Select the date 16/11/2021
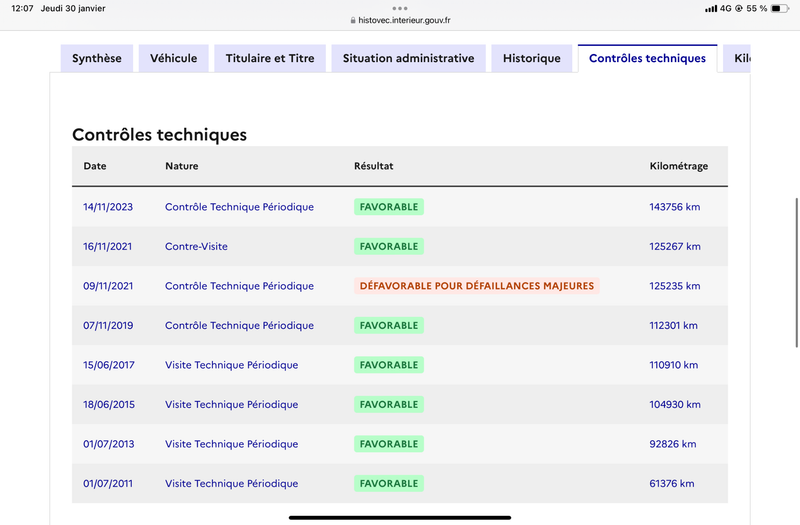This screenshot has height=525, width=800. [108, 246]
